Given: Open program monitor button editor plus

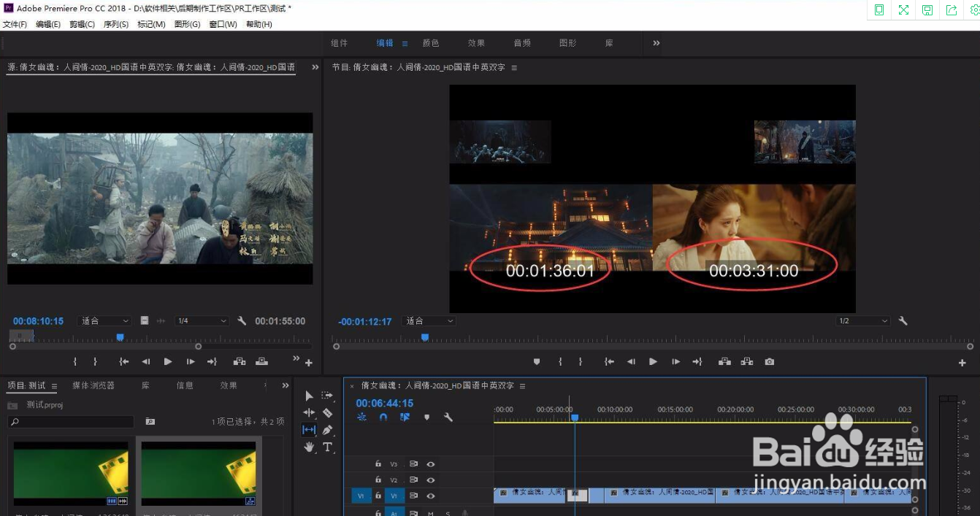Looking at the screenshot, I should 962,363.
